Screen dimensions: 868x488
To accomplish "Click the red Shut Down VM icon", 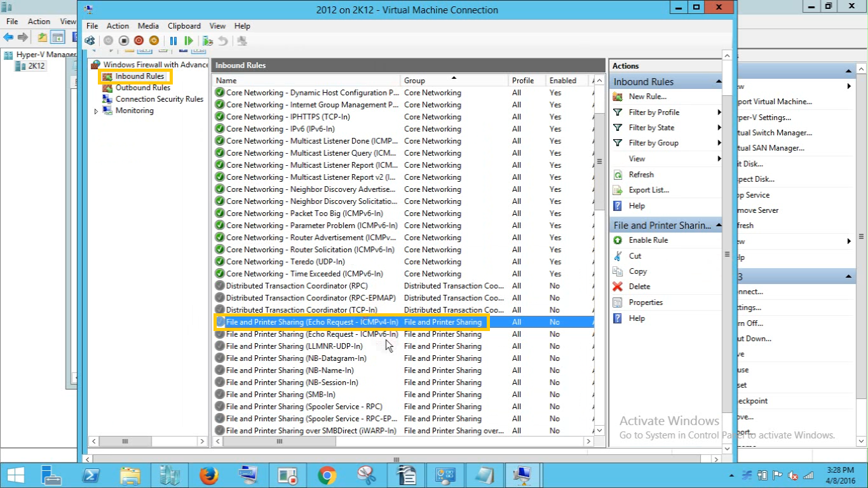I will coord(139,41).
